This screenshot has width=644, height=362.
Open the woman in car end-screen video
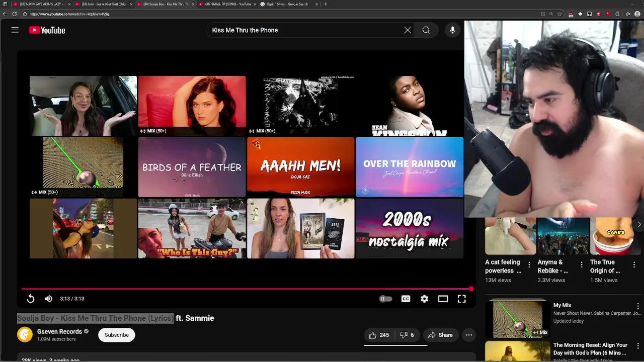[83, 106]
